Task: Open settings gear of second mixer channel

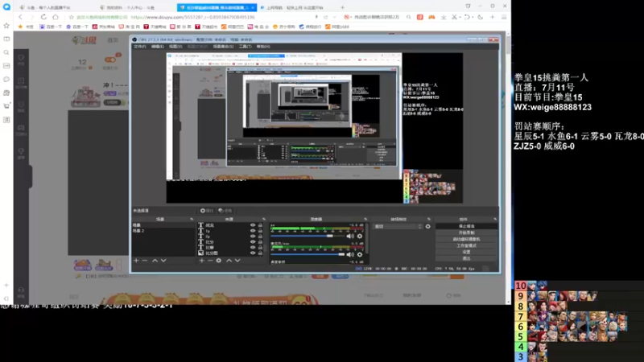Action: click(360, 254)
